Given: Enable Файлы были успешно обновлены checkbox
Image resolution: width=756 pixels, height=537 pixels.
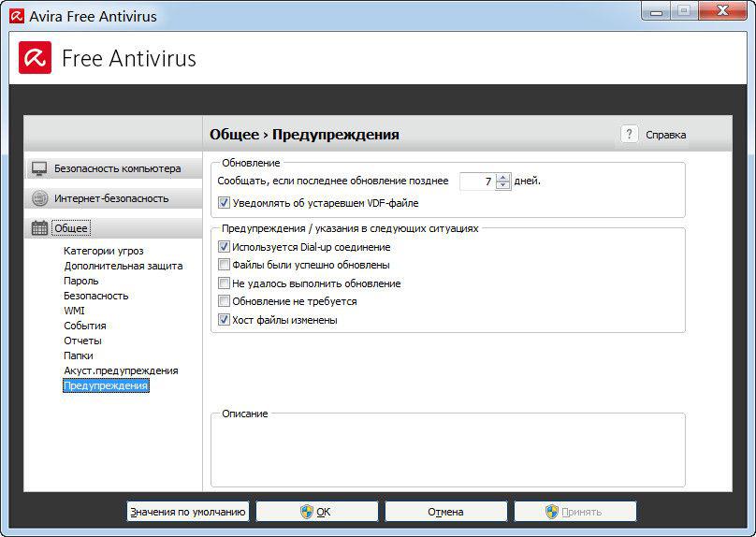Looking at the screenshot, I should point(224,265).
